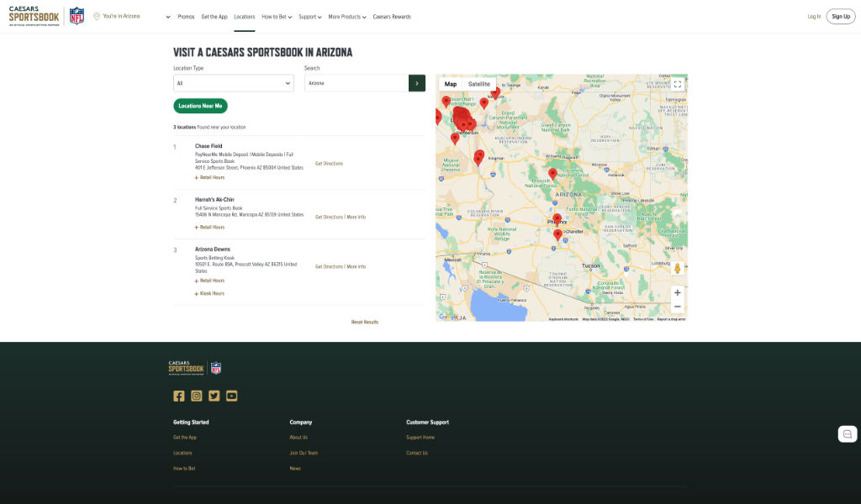Click the NFL shield logo in the header
This screenshot has height=504, width=861.
(77, 16)
